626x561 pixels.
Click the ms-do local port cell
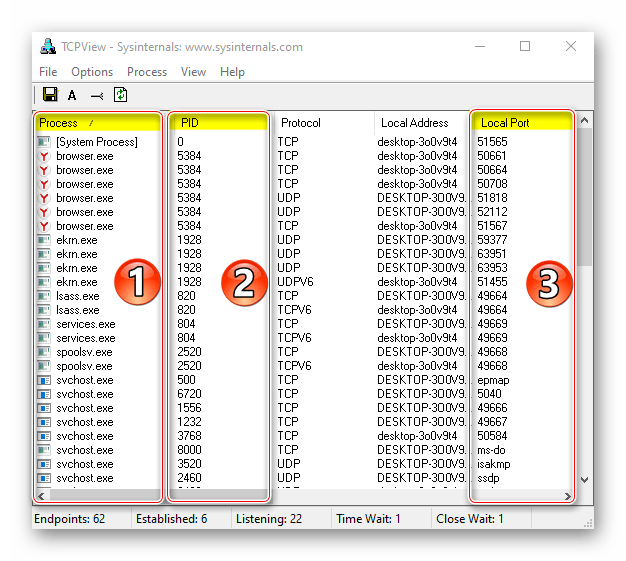coord(491,450)
